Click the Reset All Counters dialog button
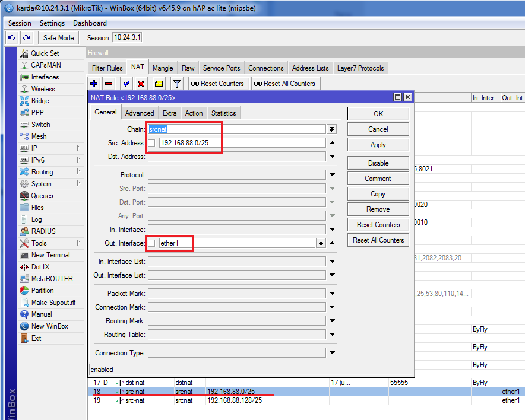Screen dimensions: 525x420 (378, 240)
